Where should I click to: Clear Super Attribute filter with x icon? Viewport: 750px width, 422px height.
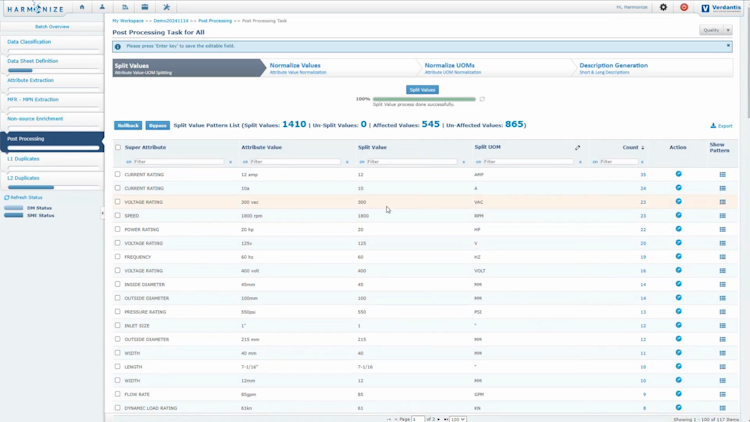tap(231, 162)
